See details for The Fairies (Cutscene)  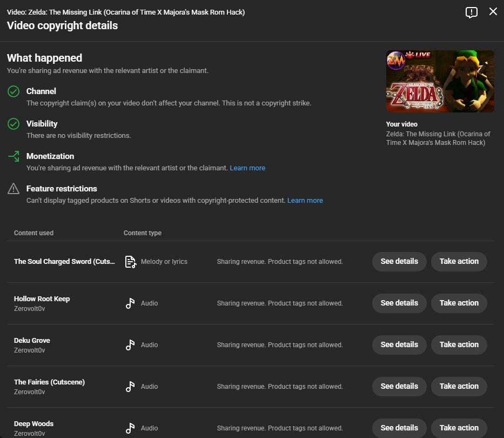click(399, 387)
